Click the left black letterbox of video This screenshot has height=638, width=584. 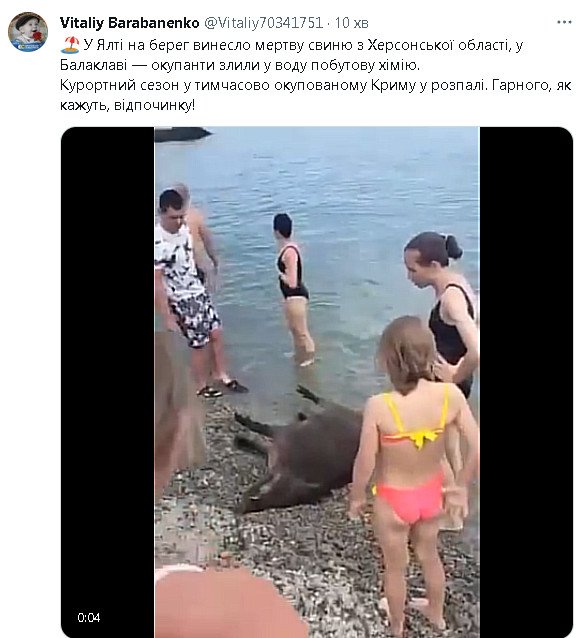pyautogui.click(x=107, y=382)
